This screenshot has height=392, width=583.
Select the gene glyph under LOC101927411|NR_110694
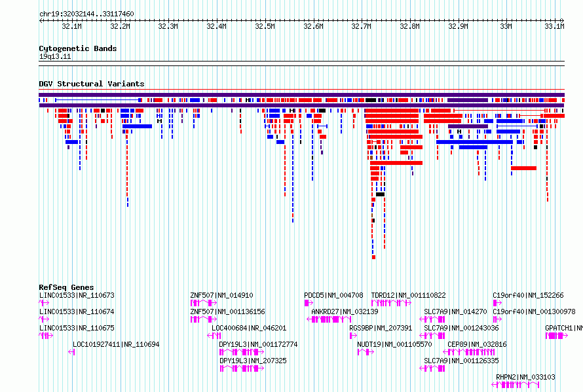tap(72, 352)
